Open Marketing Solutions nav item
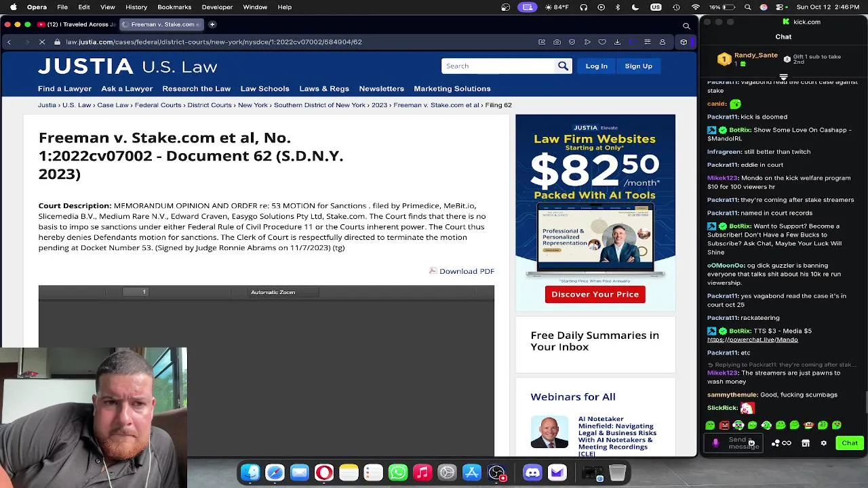The width and height of the screenshot is (868, 488). pos(452,89)
